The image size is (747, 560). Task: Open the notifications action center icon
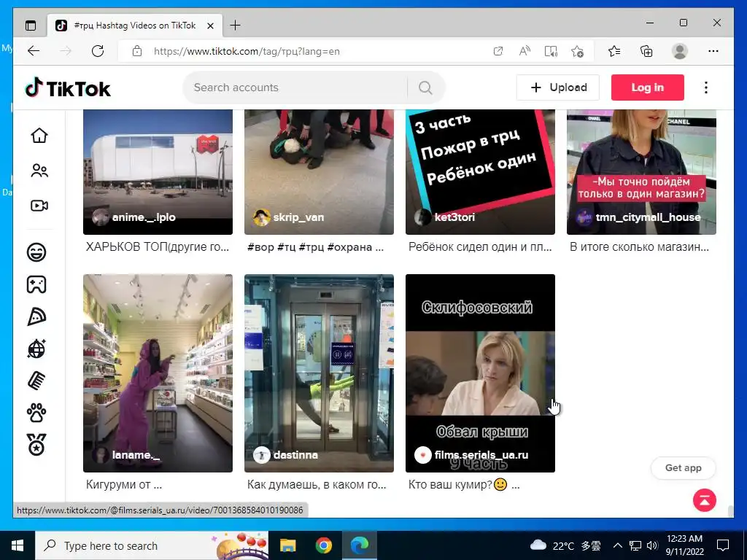tap(723, 545)
